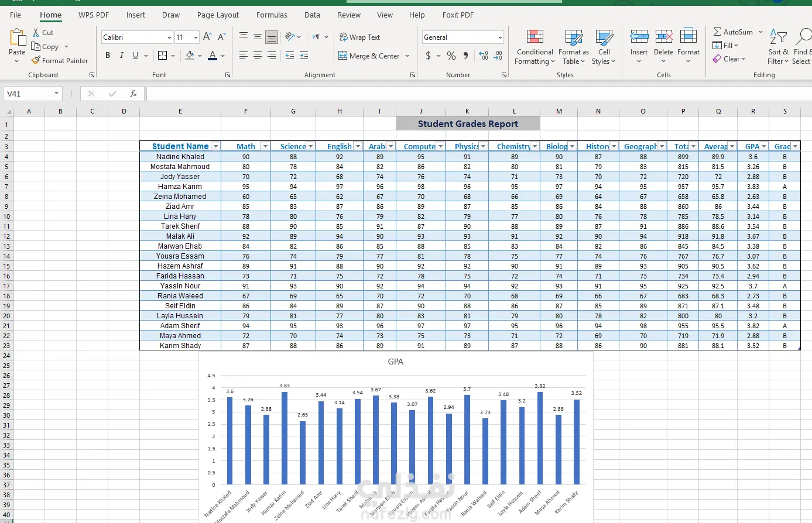Open the Calibri font name dropdown
Image resolution: width=812 pixels, height=523 pixels.
point(169,37)
